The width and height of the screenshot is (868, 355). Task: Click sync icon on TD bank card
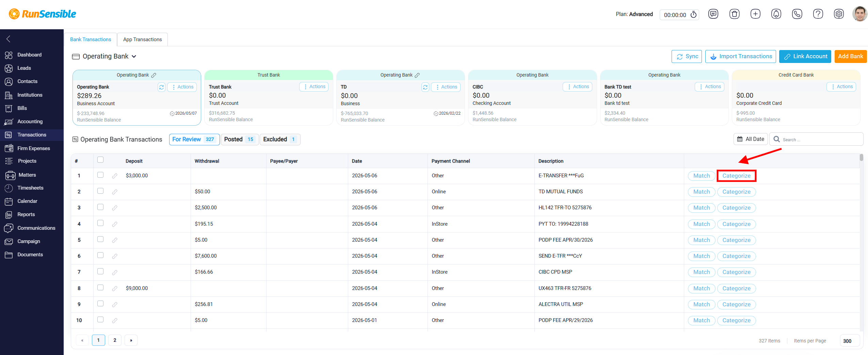click(x=425, y=87)
